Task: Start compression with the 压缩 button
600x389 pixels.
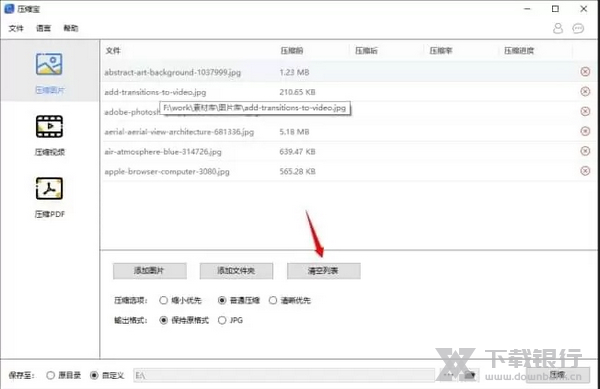Action: [558, 375]
